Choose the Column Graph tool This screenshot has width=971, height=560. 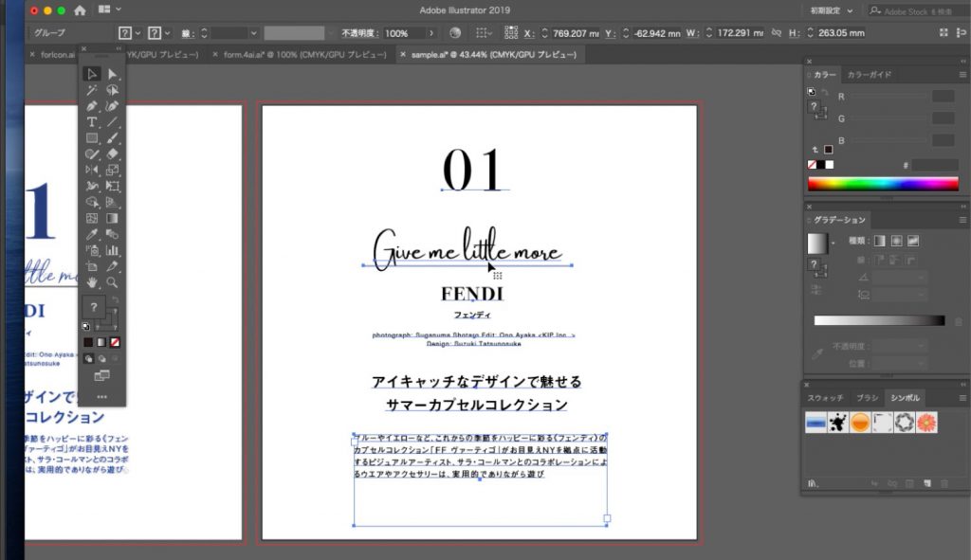112,250
